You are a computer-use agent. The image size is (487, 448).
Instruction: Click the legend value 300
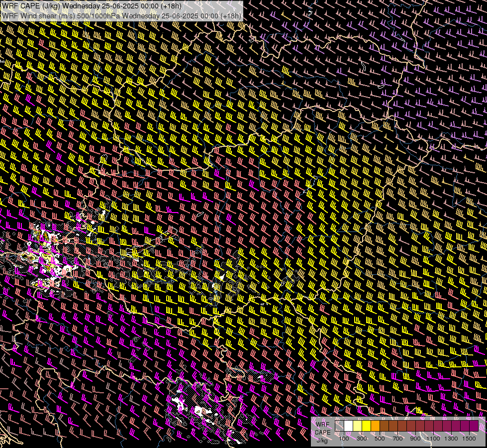coord(362,439)
